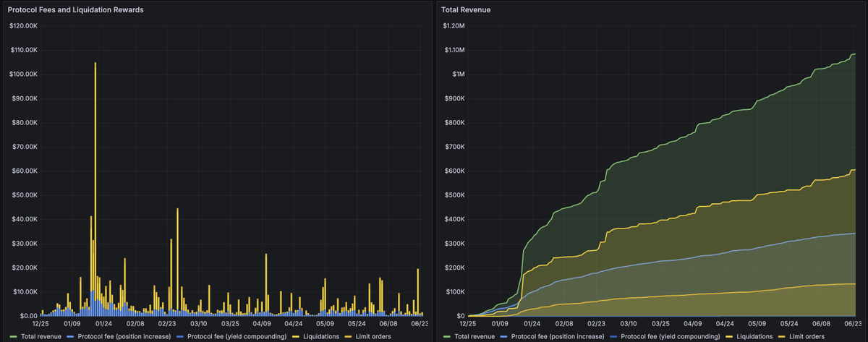The width and height of the screenshot is (868, 342).
Task: Click the 01/24 date label in Protocol Fees panel
Action: 103,325
